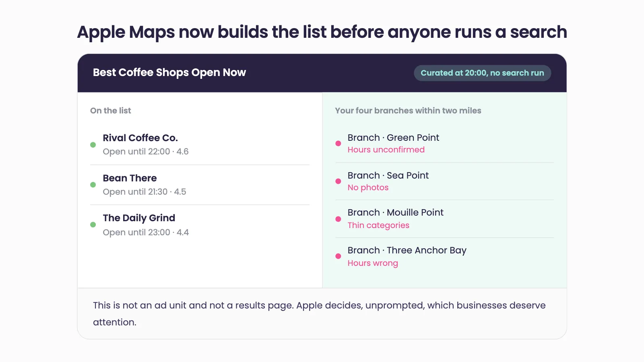Click the headline 'Apple Maps now builds the list'
Screen dimensions: 644x362
[202, 32]
